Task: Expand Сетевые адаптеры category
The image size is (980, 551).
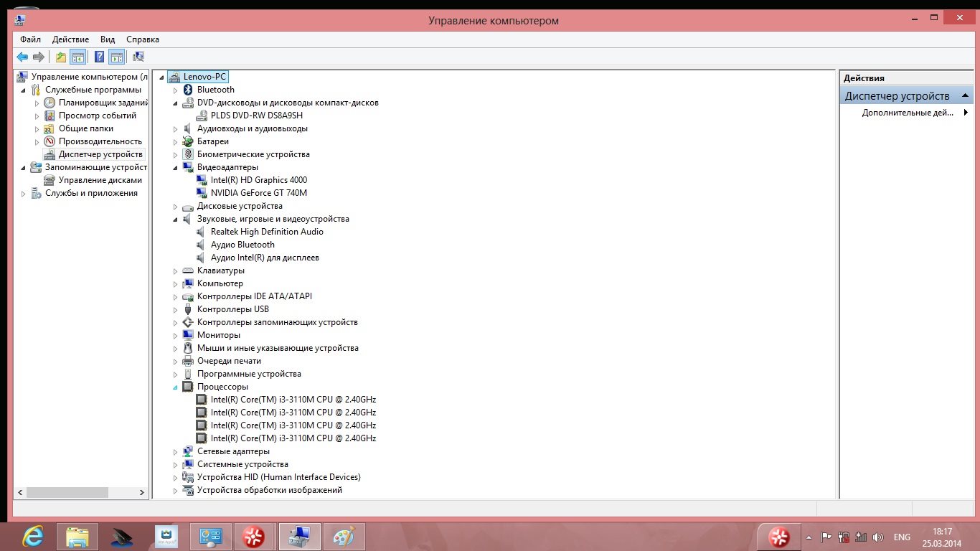Action: click(x=175, y=451)
